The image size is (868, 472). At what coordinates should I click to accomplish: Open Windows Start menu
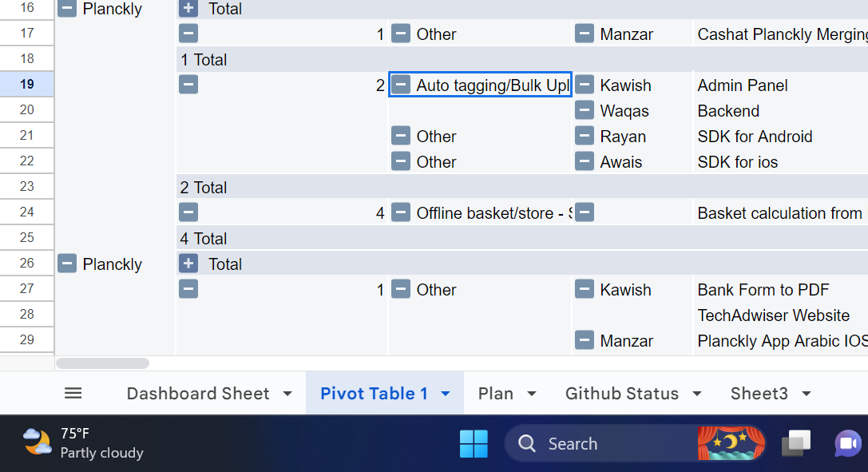pos(474,444)
